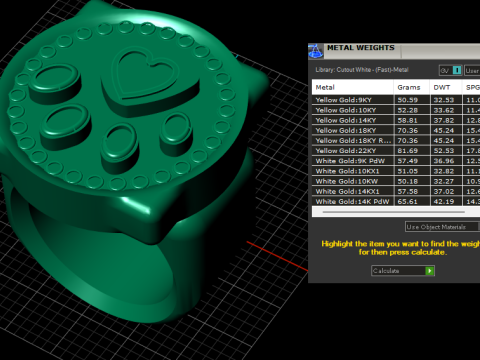Click grams value 58.81
This screenshot has height=360, width=480.
tap(407, 120)
